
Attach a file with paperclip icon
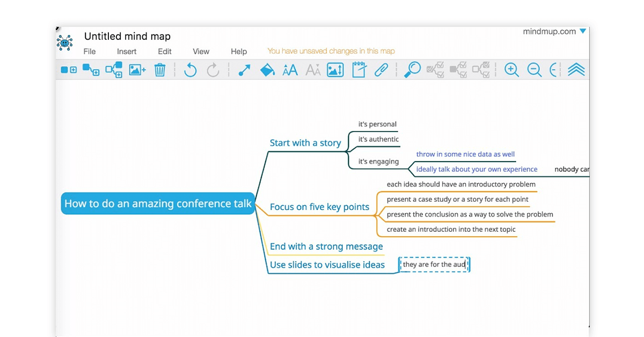point(381,70)
